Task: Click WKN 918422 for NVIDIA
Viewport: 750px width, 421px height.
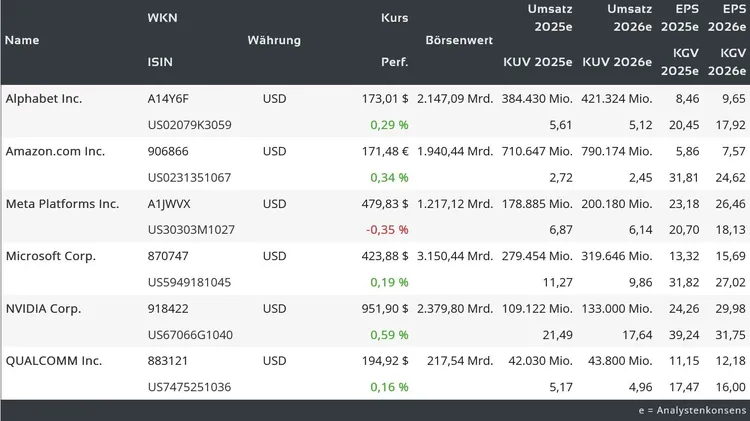Action: point(168,309)
